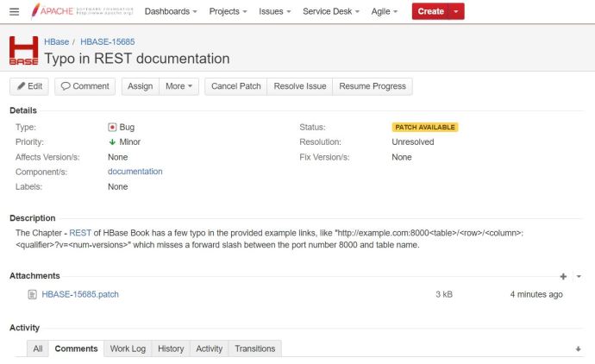
Task: Click the HBASE-15685.patch file icon
Action: tap(32, 294)
